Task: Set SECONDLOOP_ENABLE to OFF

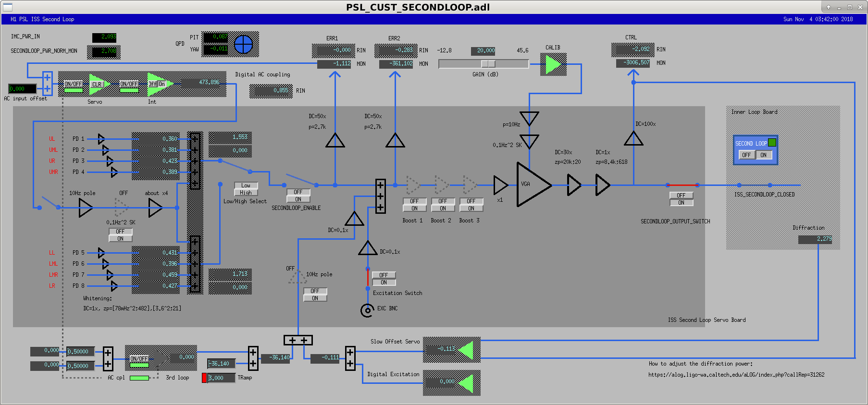Action: (298, 192)
